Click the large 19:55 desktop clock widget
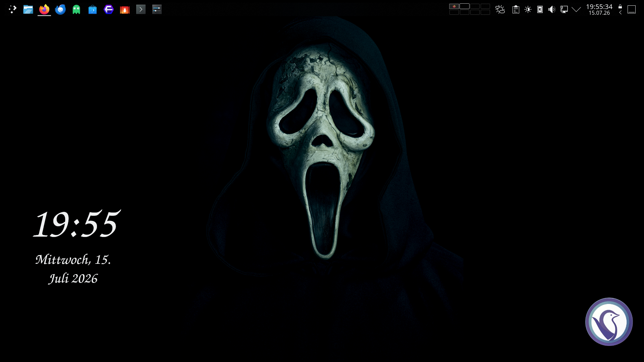The width and height of the screenshot is (644, 362). coord(76,224)
